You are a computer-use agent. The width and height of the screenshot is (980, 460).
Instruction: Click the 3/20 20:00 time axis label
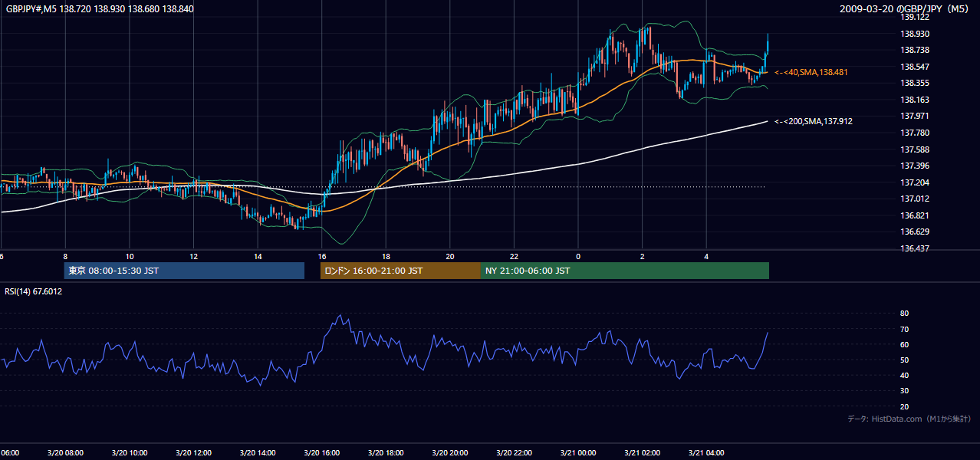[450, 453]
